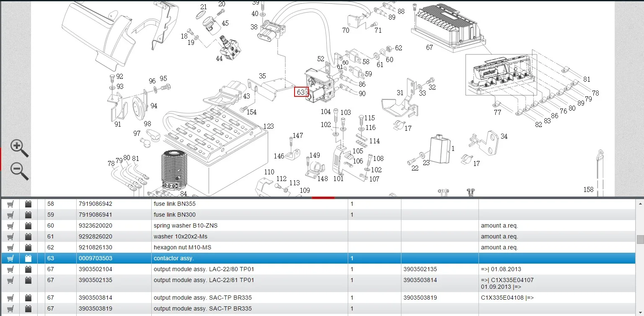Select callout 44 in the diagram

coord(219,59)
